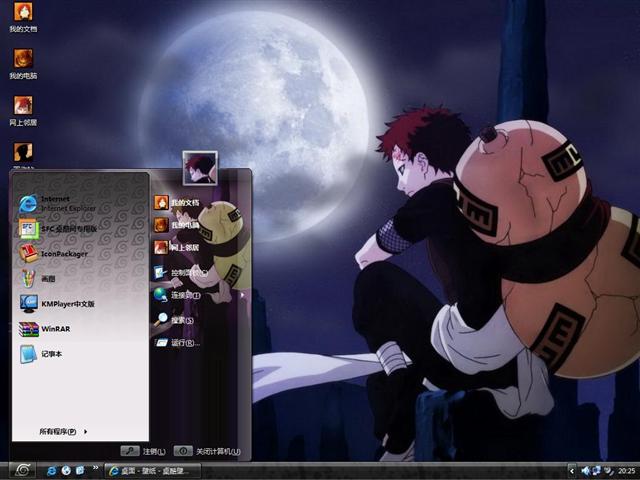Expand quick launch overflow chevron

click(x=96, y=468)
